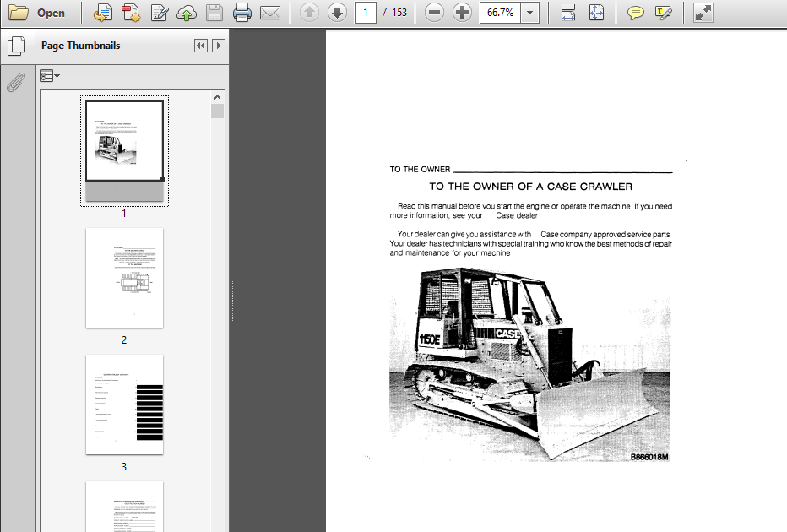Click the thumbnails scrollbar thumb

pos(217,111)
